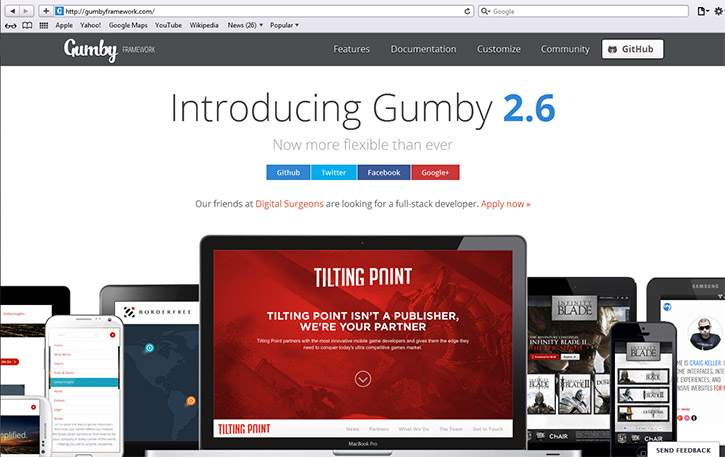The image size is (725, 457).
Task: Open the Wikipedia bookmark
Action: pos(204,25)
